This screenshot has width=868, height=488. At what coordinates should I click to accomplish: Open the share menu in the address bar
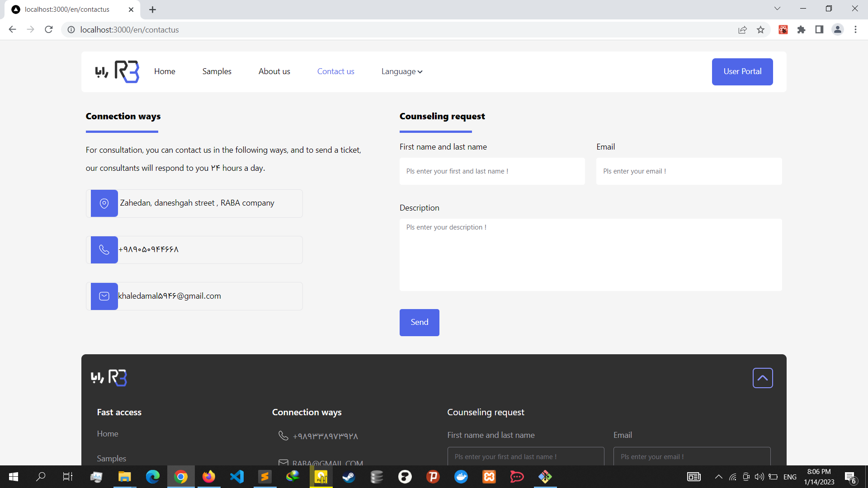coord(743,29)
